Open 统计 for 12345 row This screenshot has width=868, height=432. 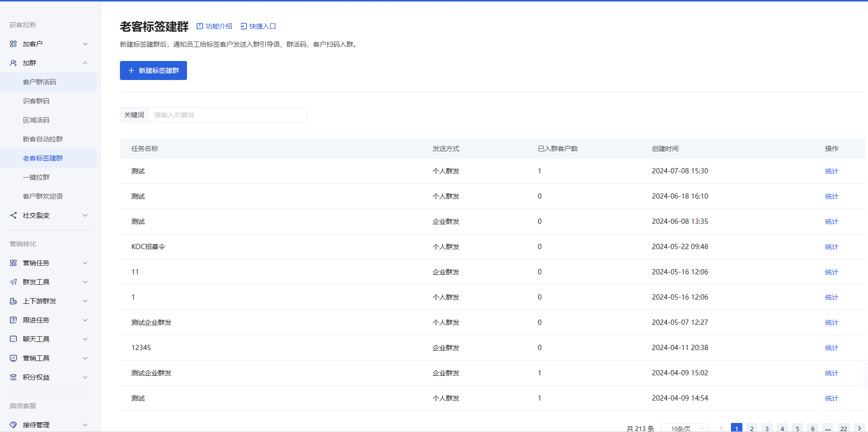click(831, 348)
